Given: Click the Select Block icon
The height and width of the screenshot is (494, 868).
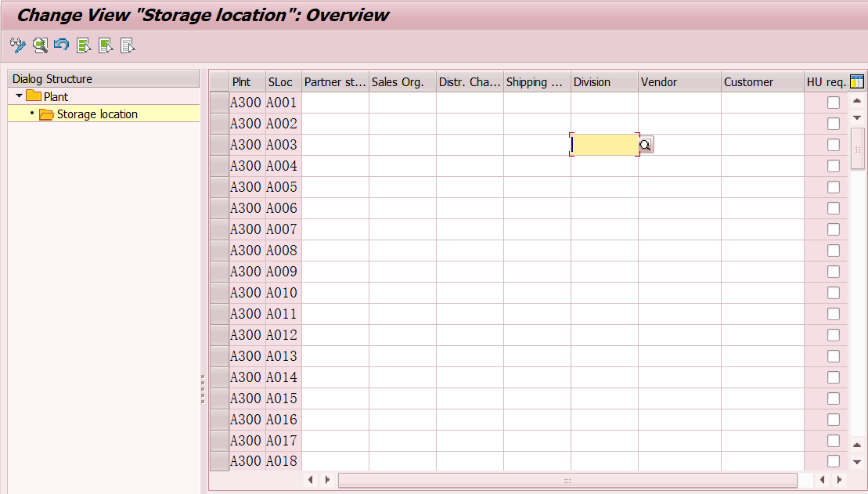Looking at the screenshot, I should click(106, 45).
